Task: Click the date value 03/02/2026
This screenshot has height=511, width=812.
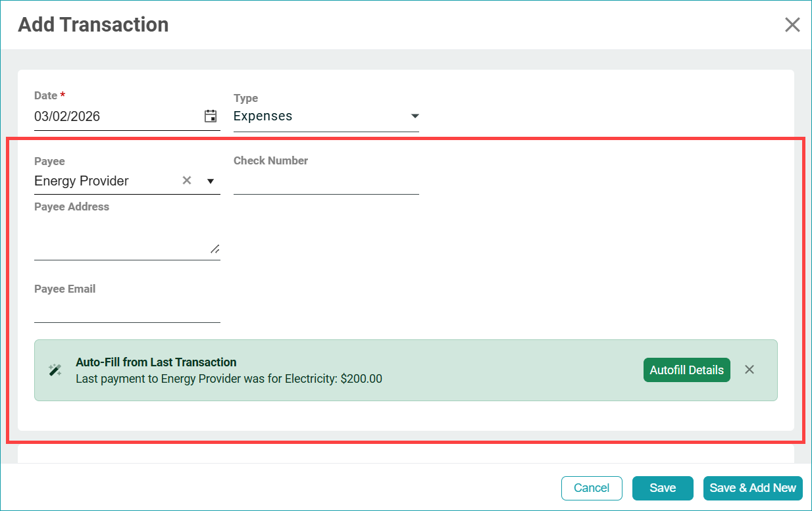Action: coord(67,116)
